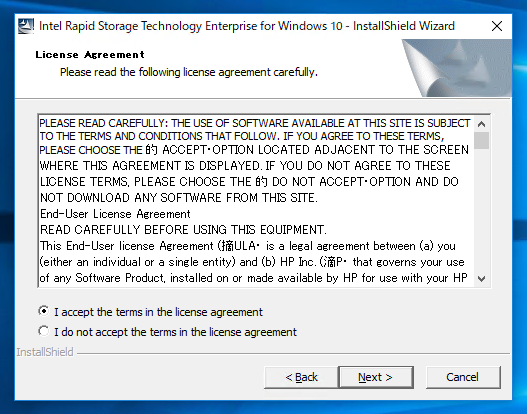Click the greyed InstallShield label
The height and width of the screenshot is (414, 527).
click(x=45, y=352)
